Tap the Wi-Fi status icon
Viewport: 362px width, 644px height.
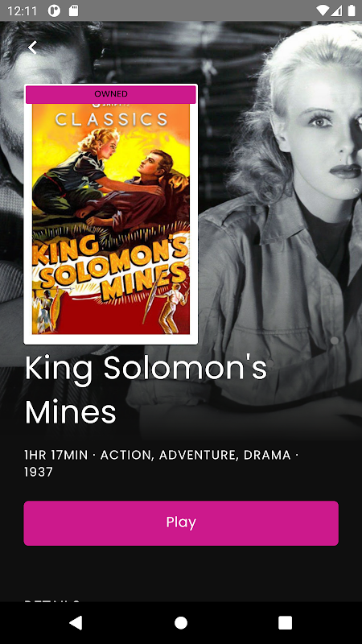click(323, 10)
